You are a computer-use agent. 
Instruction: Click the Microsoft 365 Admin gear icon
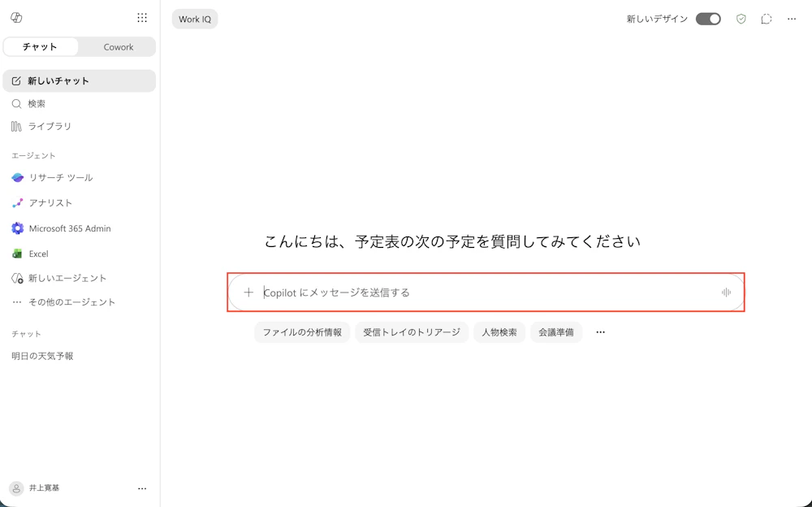click(18, 228)
